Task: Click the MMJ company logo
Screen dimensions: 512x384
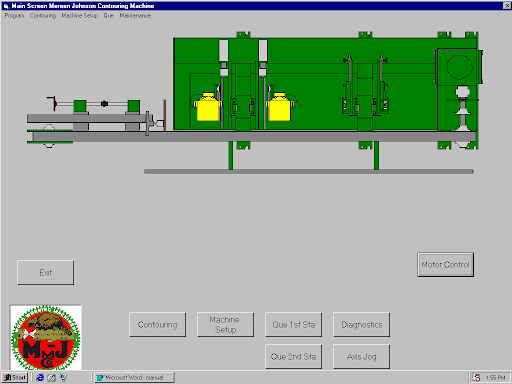Action: (x=46, y=337)
